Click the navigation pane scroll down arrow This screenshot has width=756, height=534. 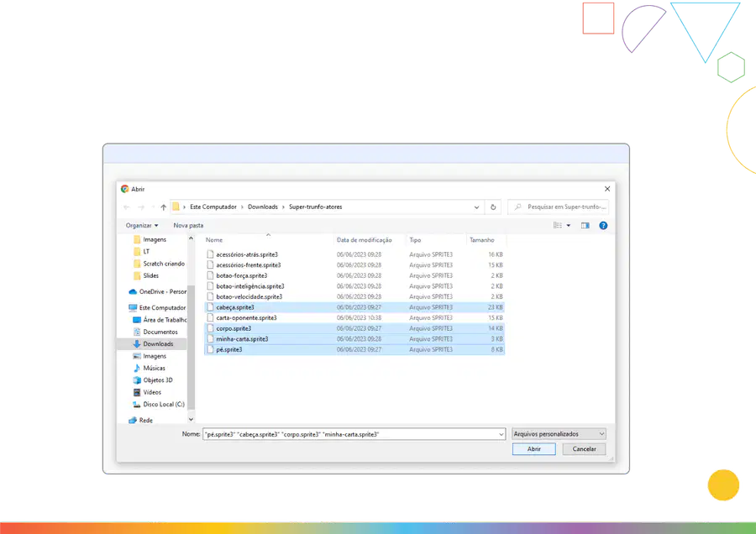tap(191, 419)
